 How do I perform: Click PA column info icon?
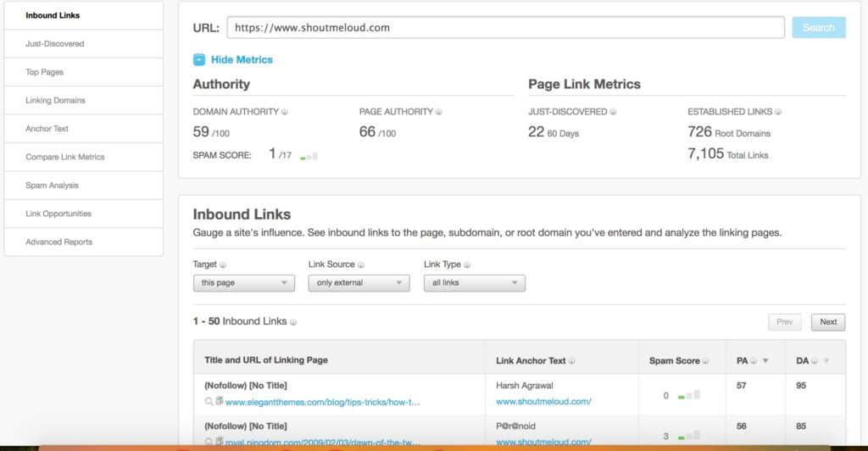(754, 361)
